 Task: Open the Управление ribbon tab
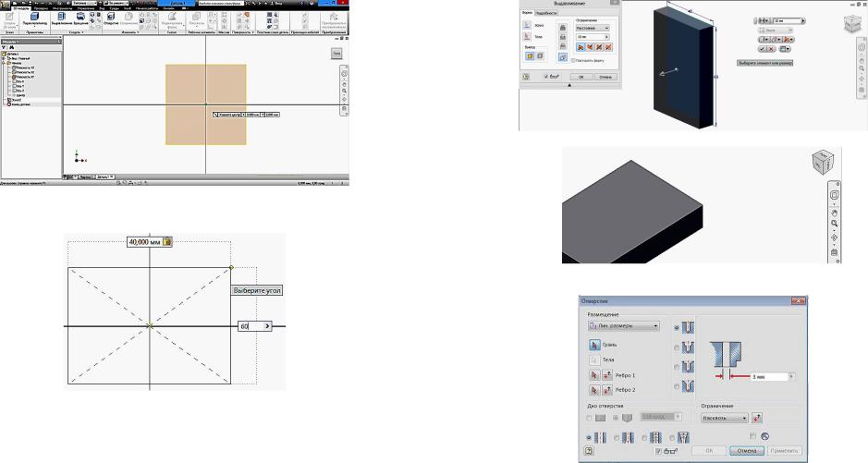click(84, 8)
